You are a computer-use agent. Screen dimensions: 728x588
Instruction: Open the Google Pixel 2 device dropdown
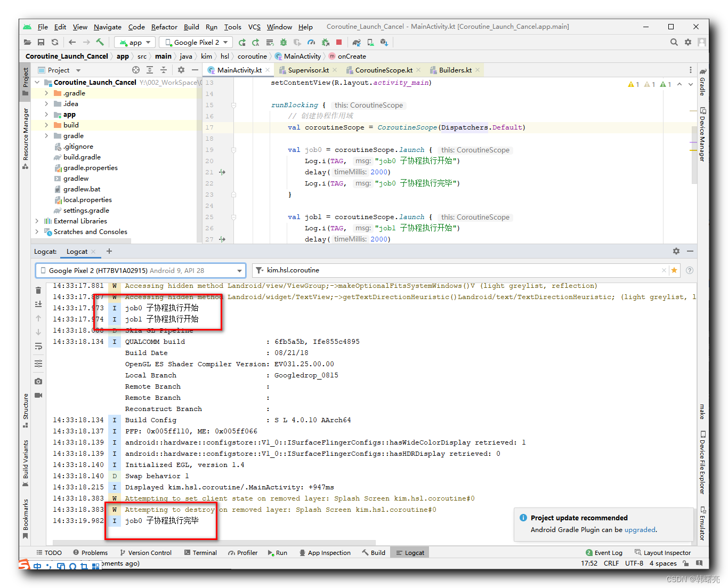pos(196,42)
